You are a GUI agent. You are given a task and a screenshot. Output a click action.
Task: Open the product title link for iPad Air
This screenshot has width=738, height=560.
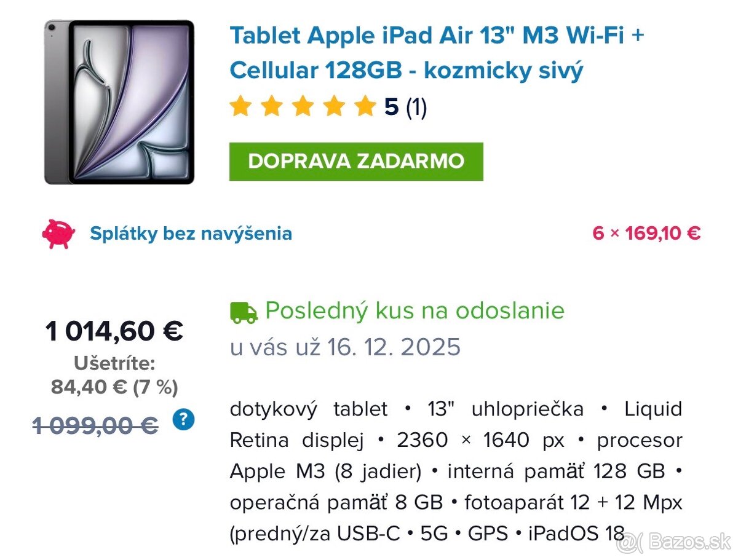[406, 52]
